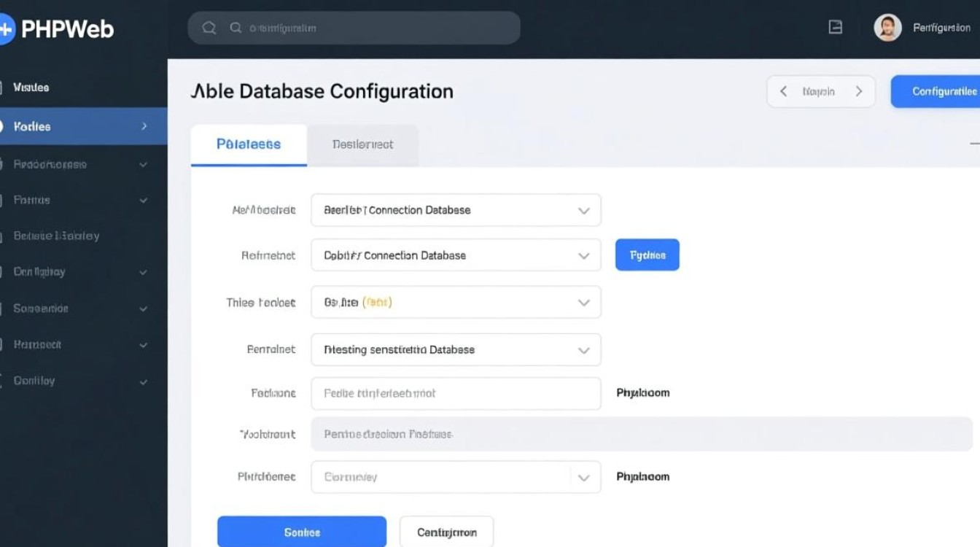Click the first magnifier icon in search bar

209,28
